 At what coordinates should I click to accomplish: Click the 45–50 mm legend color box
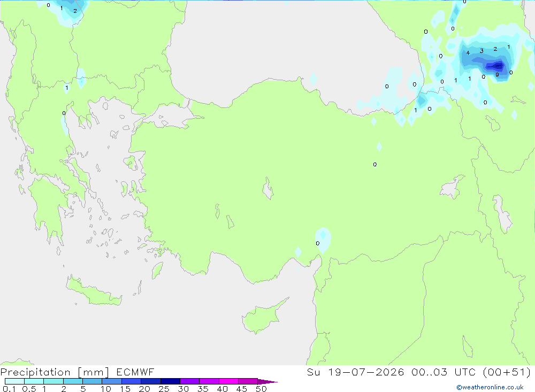pyautogui.click(x=248, y=381)
